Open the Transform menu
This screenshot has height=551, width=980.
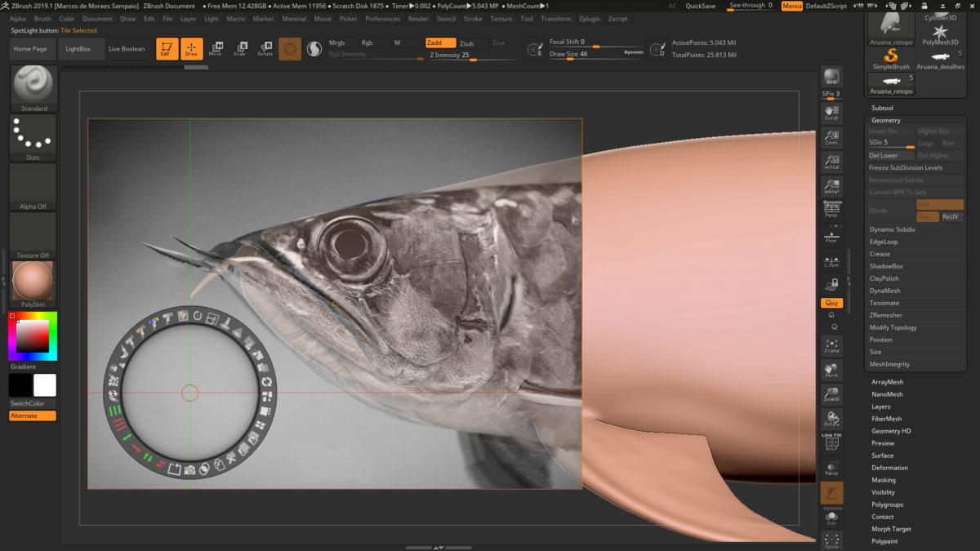point(556,18)
